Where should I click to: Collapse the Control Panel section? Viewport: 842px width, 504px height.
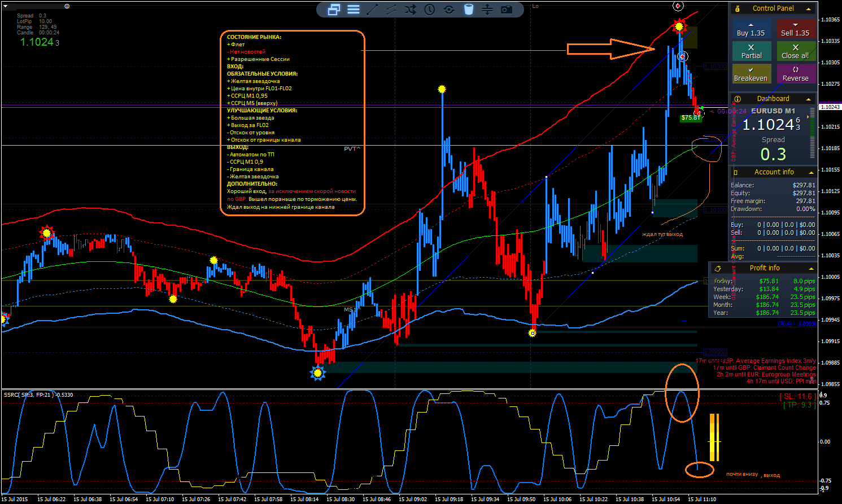[x=808, y=8]
